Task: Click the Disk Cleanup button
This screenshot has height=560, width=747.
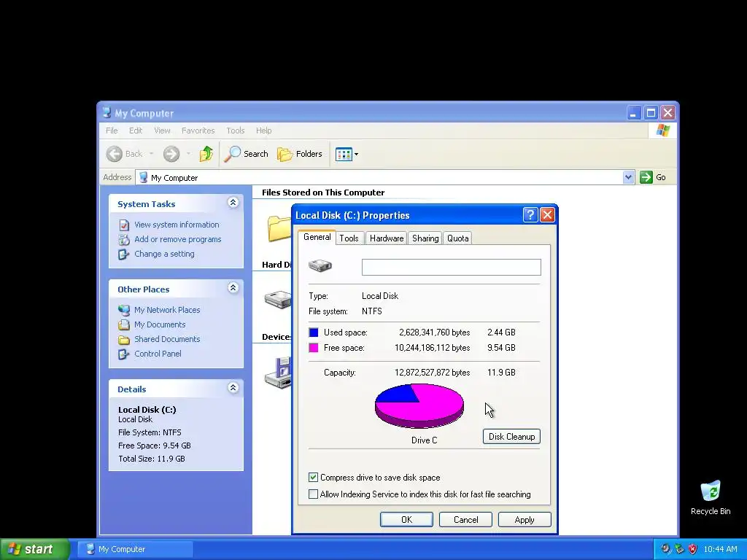Action: coord(511,437)
